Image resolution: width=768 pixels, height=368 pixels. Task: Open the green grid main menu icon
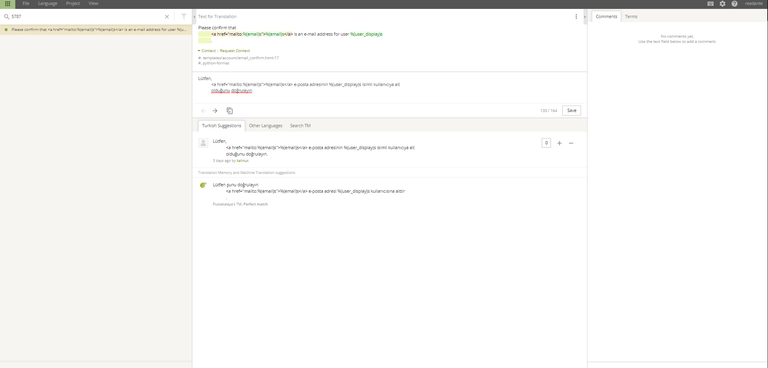click(7, 3)
